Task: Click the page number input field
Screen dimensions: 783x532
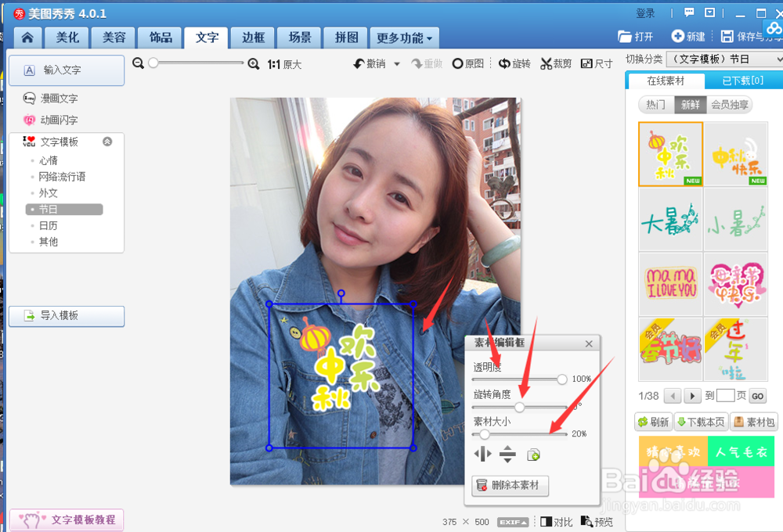Action: [x=725, y=396]
